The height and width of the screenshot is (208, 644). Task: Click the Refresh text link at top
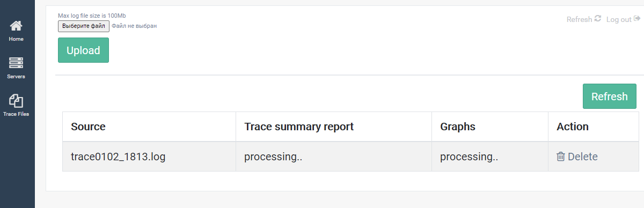point(579,19)
